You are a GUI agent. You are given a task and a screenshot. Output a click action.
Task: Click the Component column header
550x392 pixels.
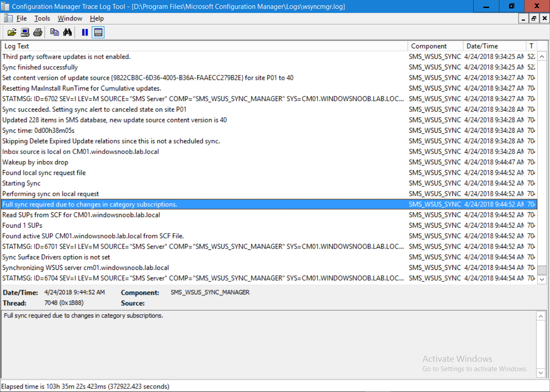tap(435, 46)
